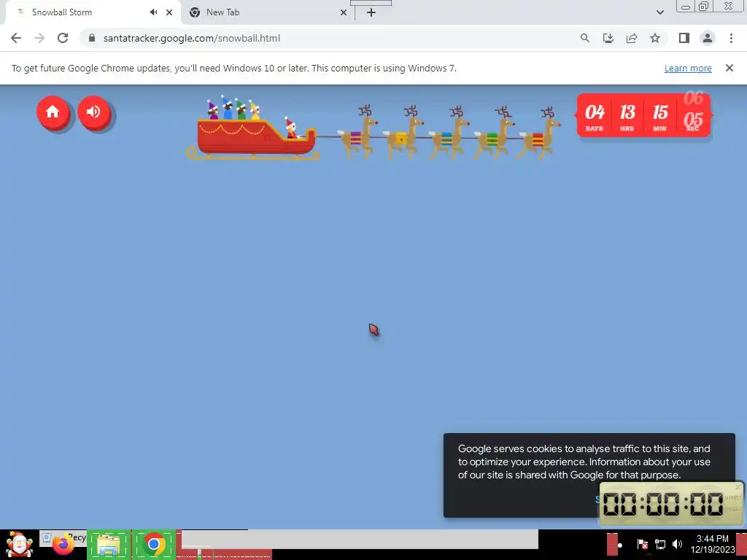View site information lock icon

pyautogui.click(x=92, y=38)
